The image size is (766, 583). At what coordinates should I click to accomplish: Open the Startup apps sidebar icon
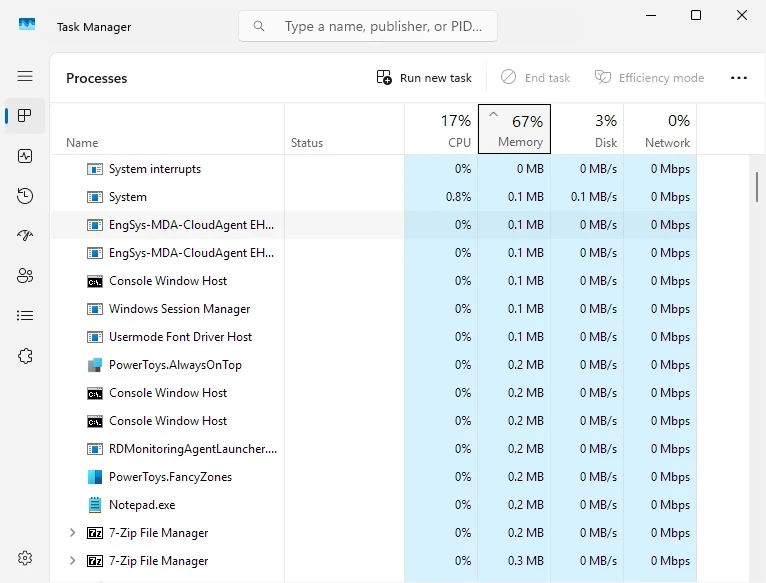coord(25,236)
